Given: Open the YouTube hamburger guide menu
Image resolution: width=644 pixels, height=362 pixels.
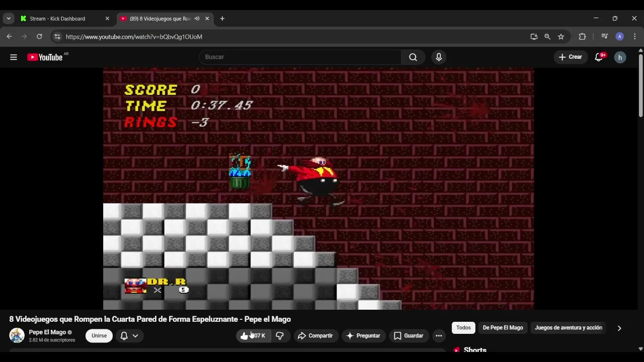Looking at the screenshot, I should [x=14, y=57].
